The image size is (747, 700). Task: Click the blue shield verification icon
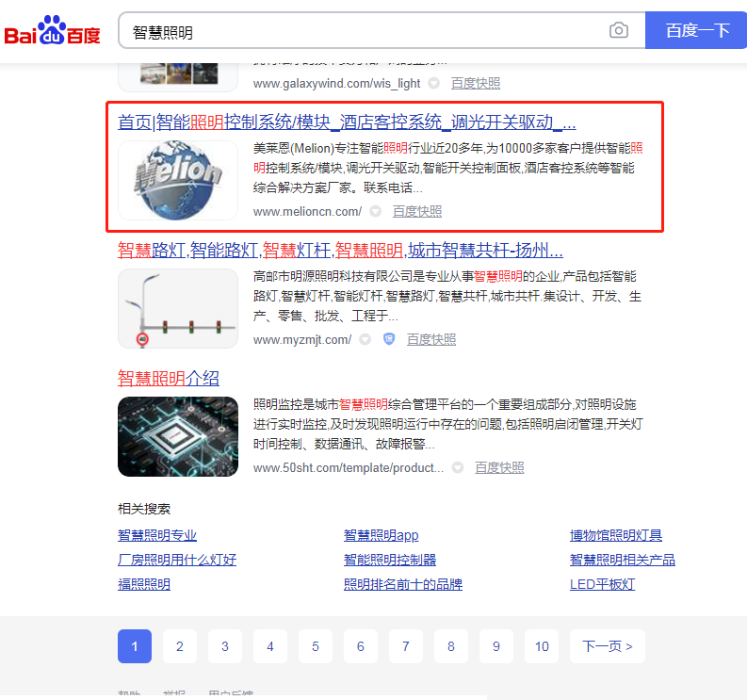389,339
